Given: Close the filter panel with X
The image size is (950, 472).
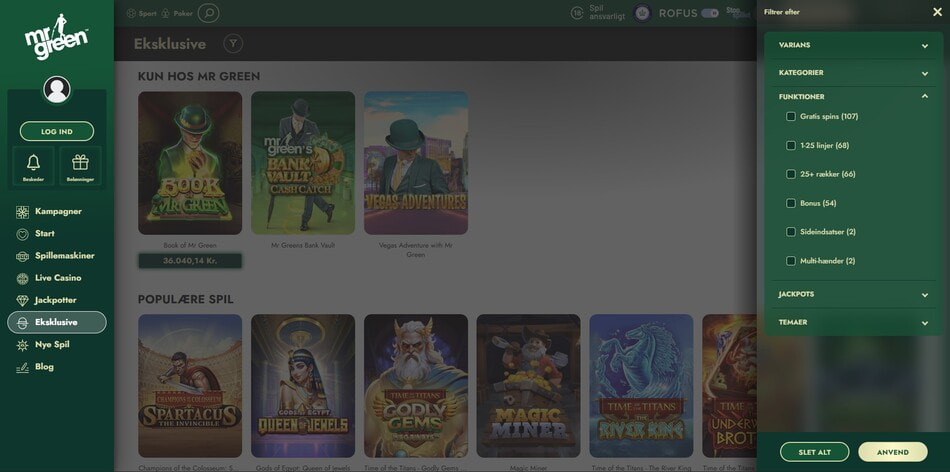Looking at the screenshot, I should [937, 12].
